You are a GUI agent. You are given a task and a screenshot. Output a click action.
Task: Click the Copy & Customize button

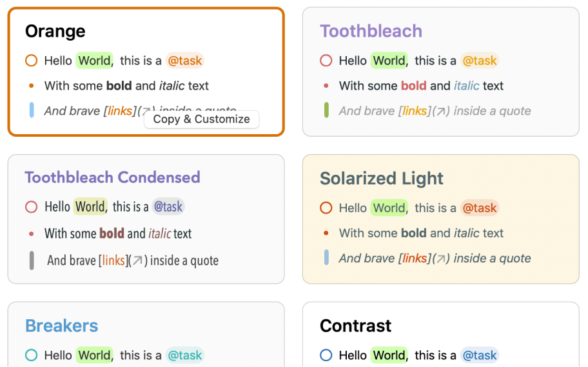coord(201,119)
